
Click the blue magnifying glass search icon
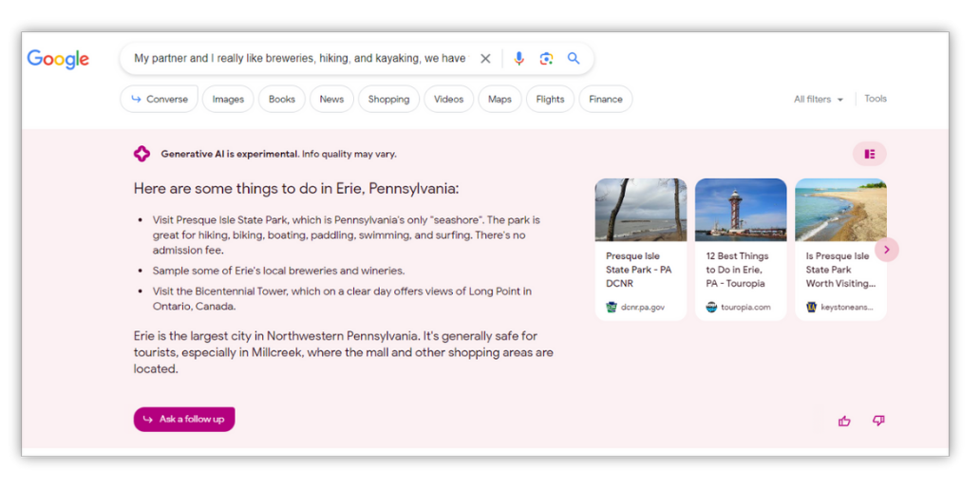(574, 59)
